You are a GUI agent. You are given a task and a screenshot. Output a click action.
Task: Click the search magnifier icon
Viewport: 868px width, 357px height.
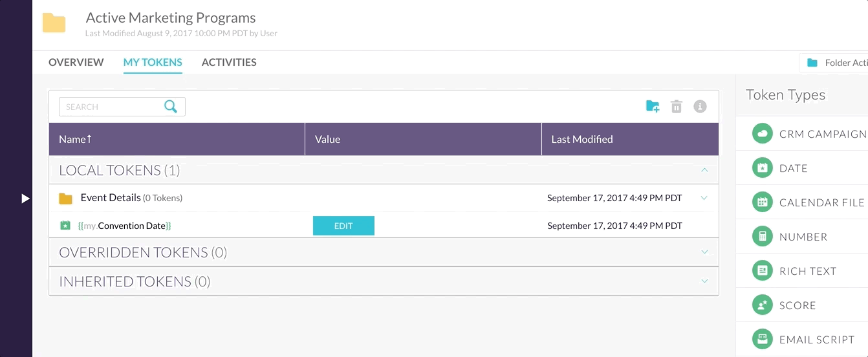click(x=171, y=107)
